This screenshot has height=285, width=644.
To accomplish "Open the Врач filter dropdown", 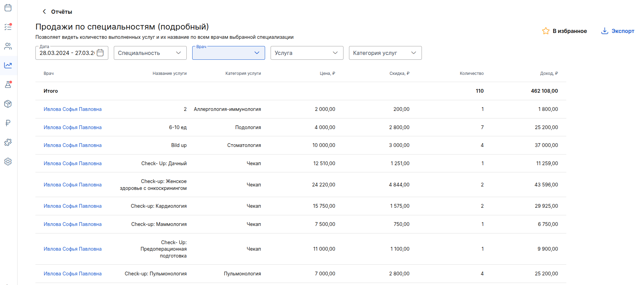I will (x=229, y=53).
